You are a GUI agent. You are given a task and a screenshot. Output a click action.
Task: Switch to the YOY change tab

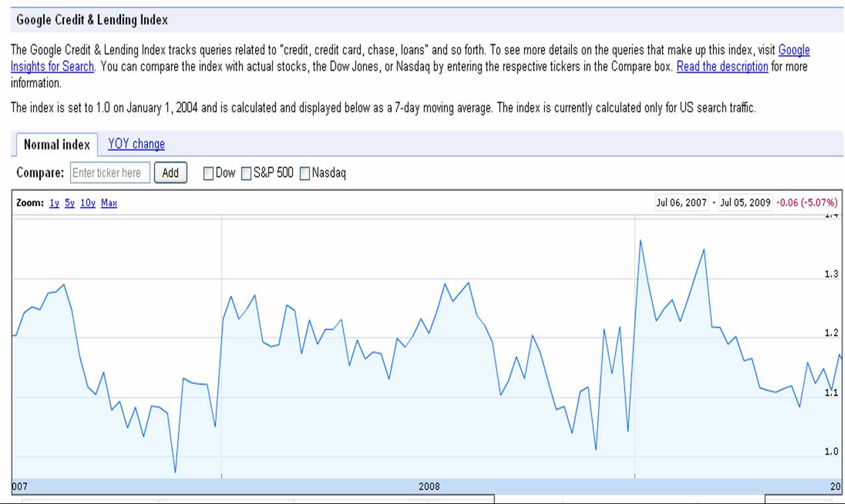[136, 144]
